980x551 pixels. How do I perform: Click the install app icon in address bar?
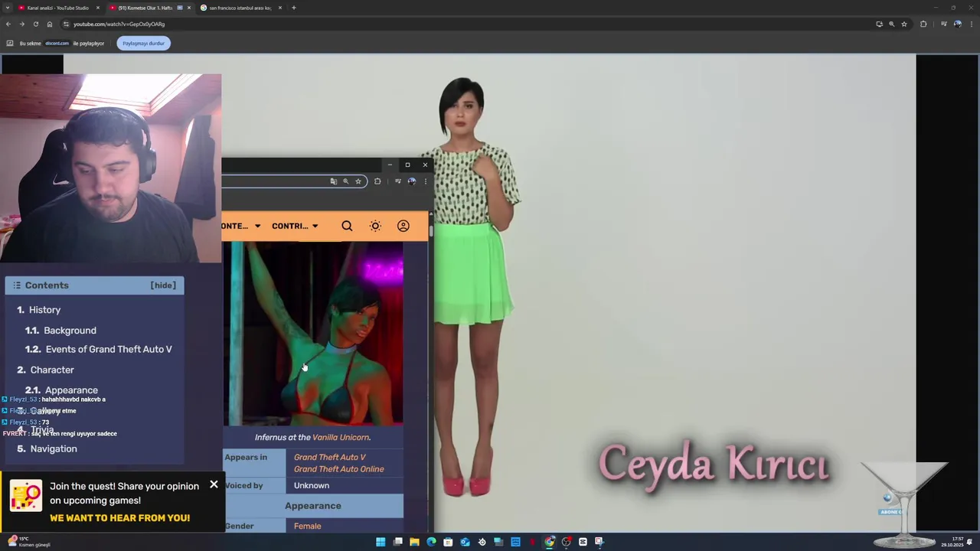[x=879, y=24]
